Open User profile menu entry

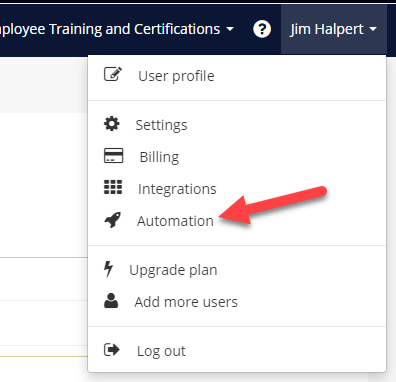point(237,76)
